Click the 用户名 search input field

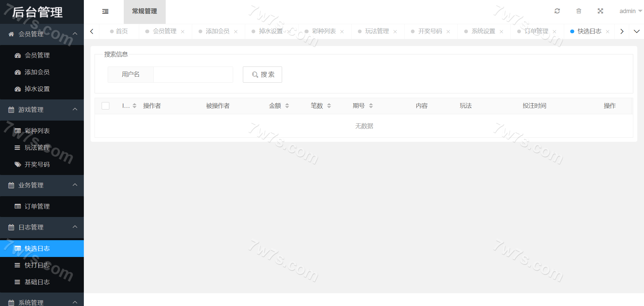click(193, 75)
